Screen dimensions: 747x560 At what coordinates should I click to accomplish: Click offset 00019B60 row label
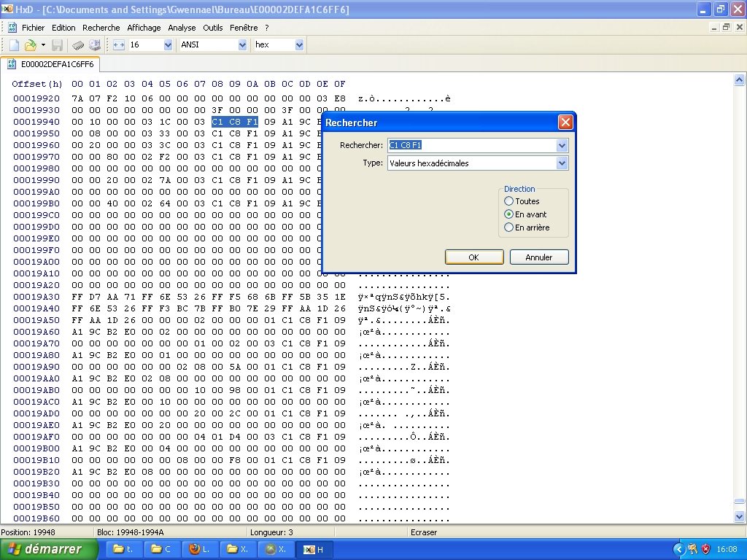pyautogui.click(x=36, y=518)
